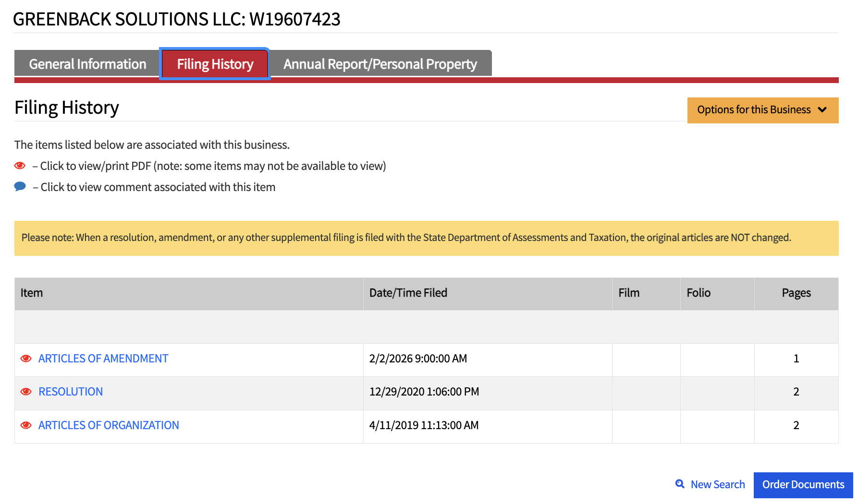Start a New Search
This screenshot has width=858, height=504.
tap(718, 484)
